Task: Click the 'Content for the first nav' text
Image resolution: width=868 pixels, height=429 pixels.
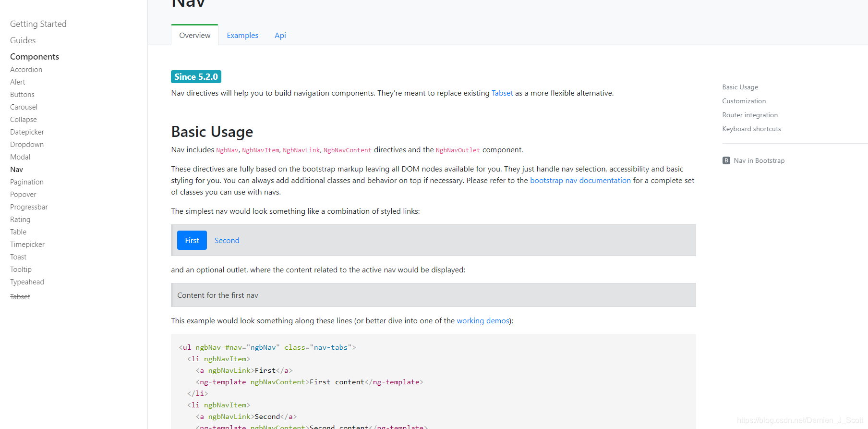Action: coord(217,295)
